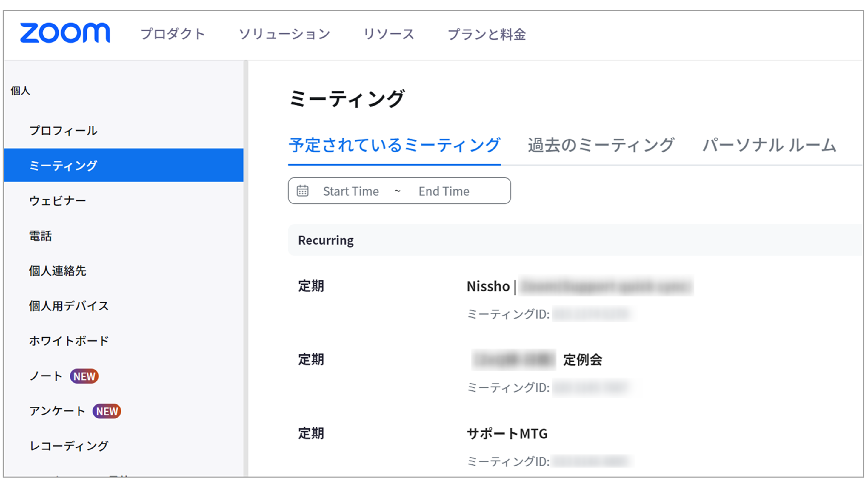Screen dimensions: 868x482
Task: Open ウェビナー in the sidebar
Action: (x=58, y=201)
